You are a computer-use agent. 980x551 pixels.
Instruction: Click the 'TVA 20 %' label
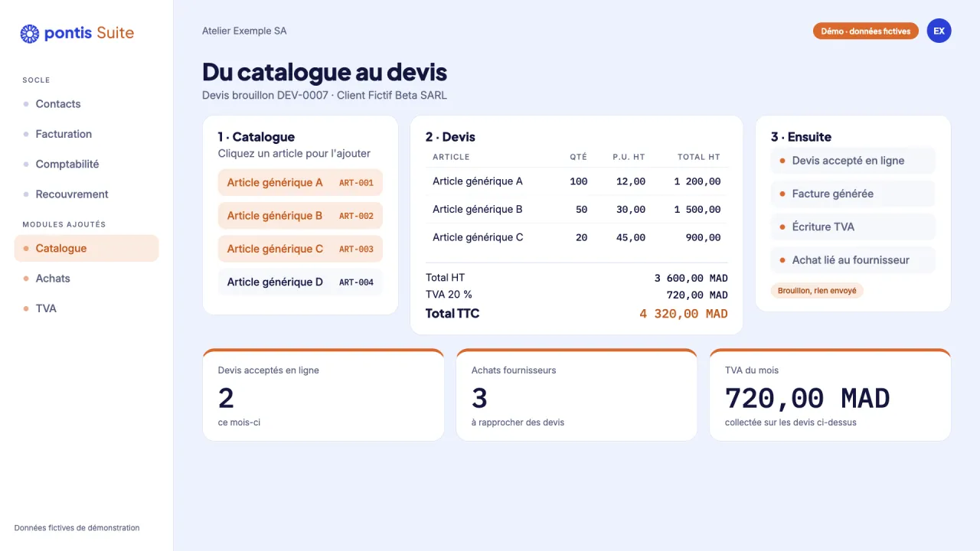click(449, 295)
